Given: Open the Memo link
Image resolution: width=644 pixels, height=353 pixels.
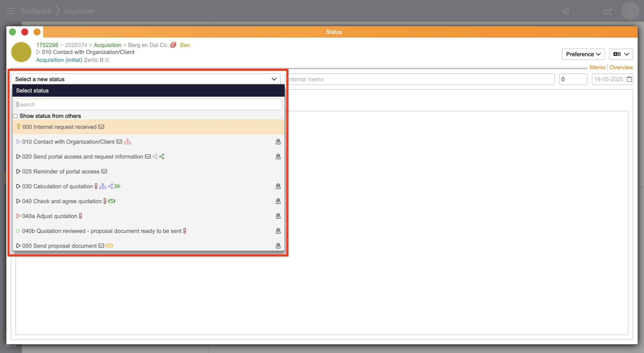Looking at the screenshot, I should click(x=597, y=67).
